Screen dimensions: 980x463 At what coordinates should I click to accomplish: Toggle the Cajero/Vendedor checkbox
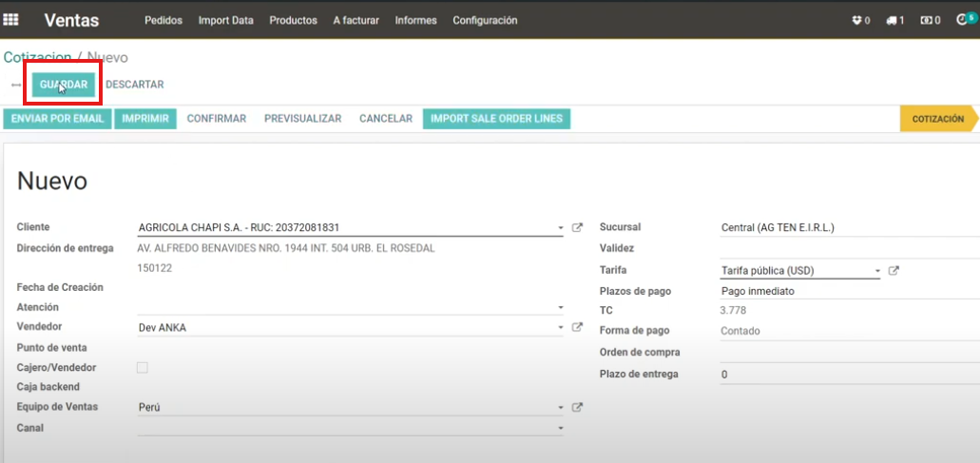point(143,368)
